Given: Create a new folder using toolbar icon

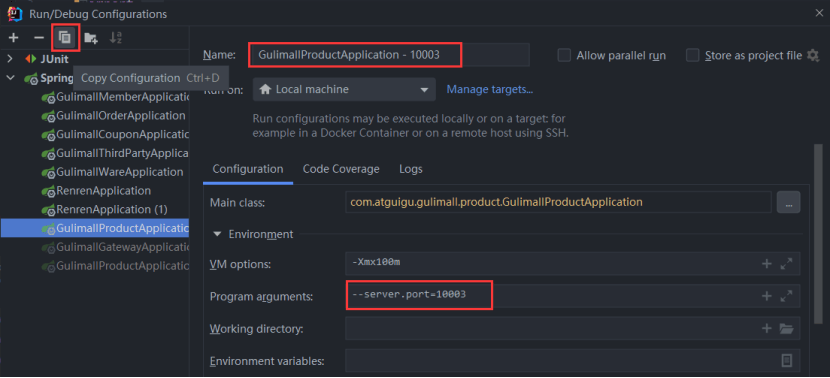Looking at the screenshot, I should (x=91, y=38).
